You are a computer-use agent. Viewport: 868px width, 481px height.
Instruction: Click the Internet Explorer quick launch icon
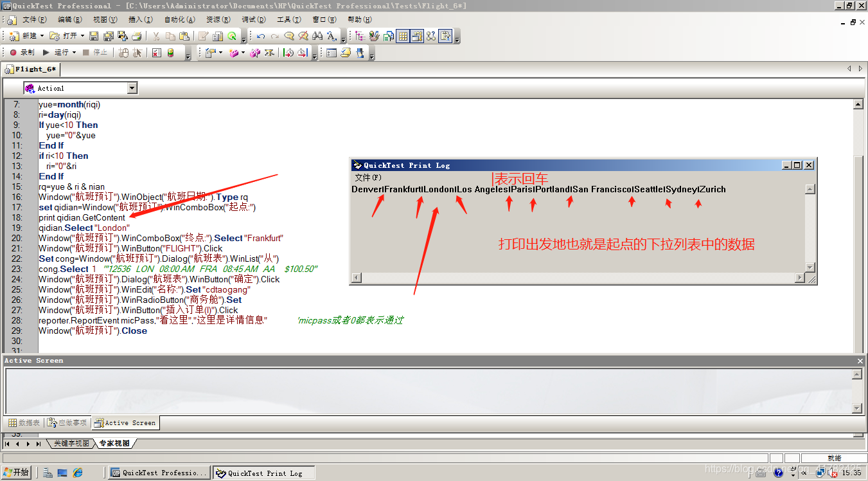coord(78,473)
